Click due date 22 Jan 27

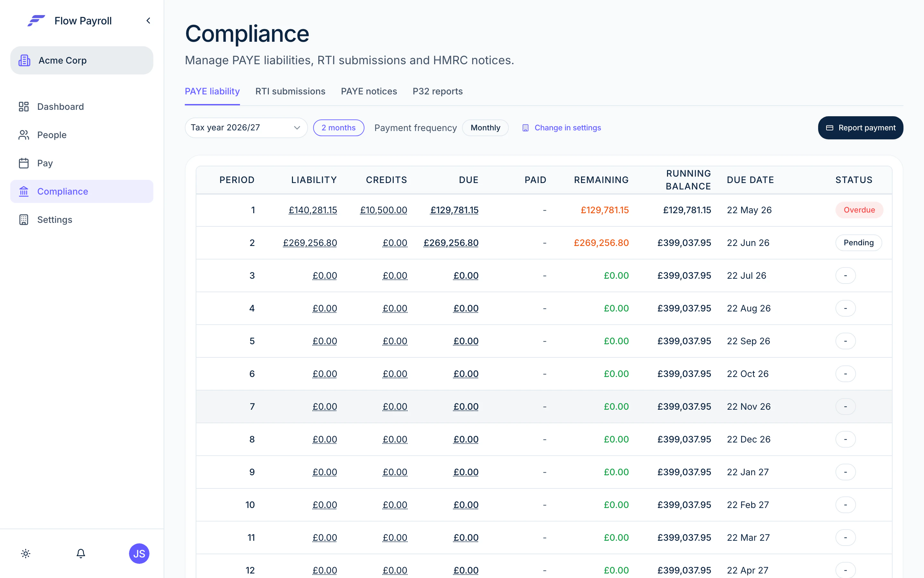pyautogui.click(x=748, y=472)
